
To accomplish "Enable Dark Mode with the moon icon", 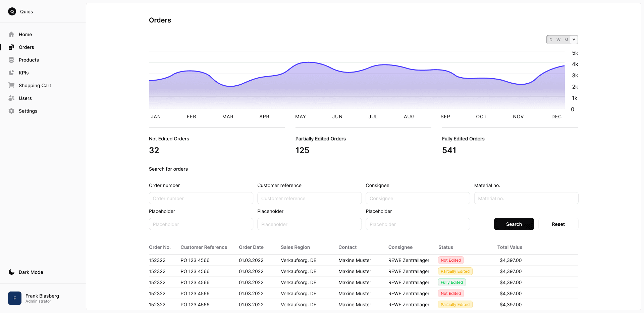I will [x=12, y=272].
